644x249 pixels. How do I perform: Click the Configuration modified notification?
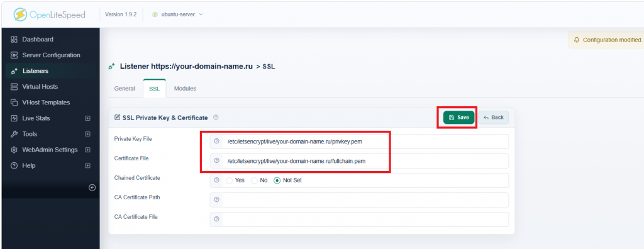pos(606,40)
